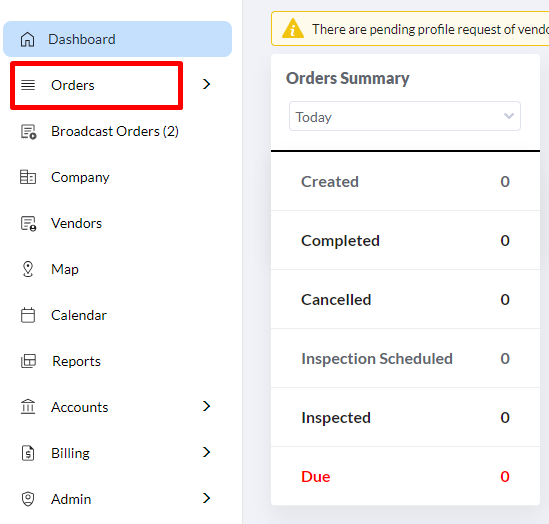Click the Map pin icon
549x524 pixels.
28,269
